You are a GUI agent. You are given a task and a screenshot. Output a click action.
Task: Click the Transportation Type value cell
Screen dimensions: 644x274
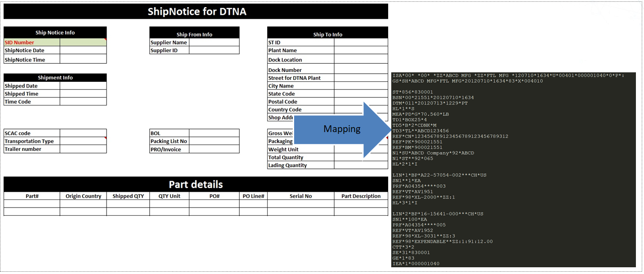pyautogui.click(x=83, y=141)
